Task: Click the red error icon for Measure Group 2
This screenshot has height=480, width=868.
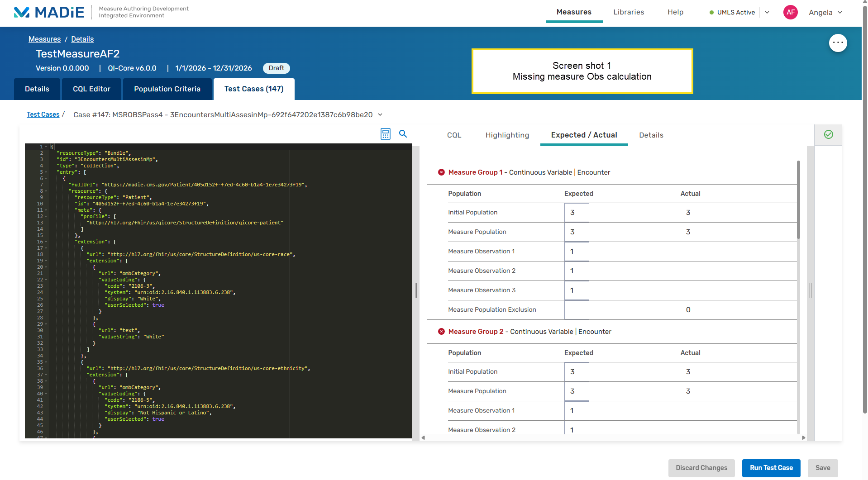Action: point(441,332)
